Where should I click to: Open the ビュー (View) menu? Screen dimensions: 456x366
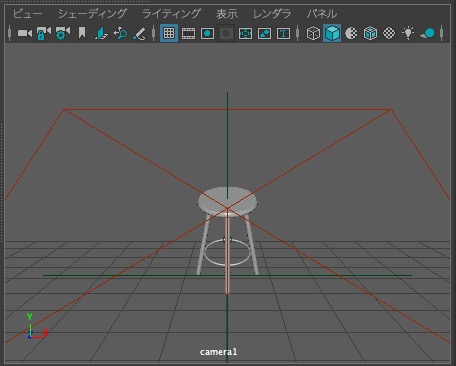28,14
